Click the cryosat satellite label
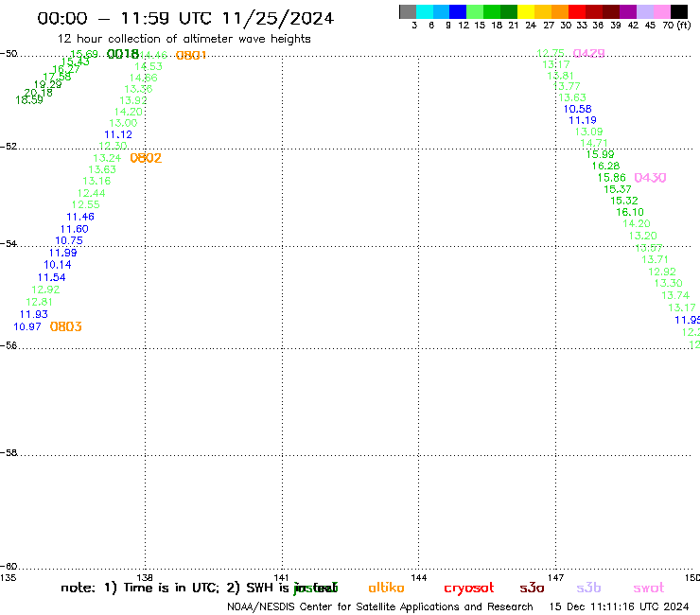Screen dimensions: 700x615 point(469,589)
